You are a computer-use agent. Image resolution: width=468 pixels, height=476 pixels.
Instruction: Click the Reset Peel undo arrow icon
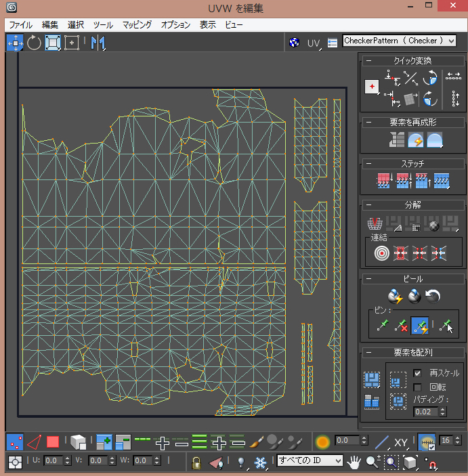click(x=433, y=296)
